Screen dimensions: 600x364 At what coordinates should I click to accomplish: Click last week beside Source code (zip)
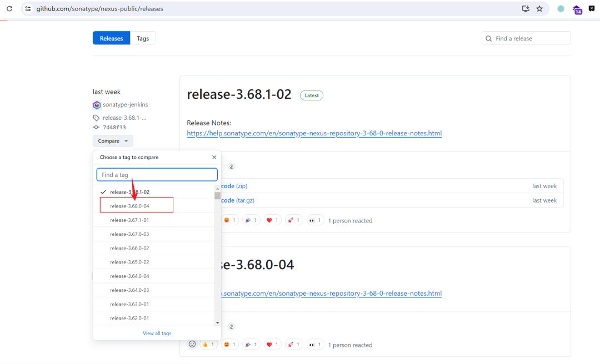pos(544,186)
